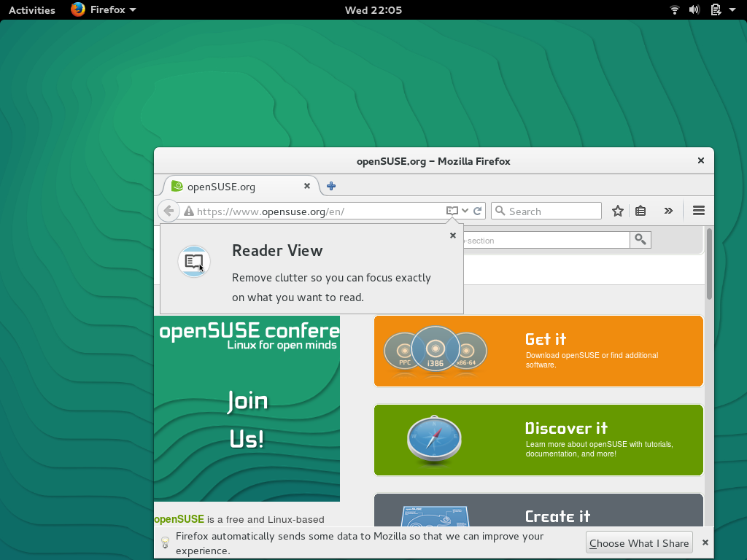Screen dimensions: 747x560
Task: Click the compass icon on Discover it banner
Action: coord(434,440)
